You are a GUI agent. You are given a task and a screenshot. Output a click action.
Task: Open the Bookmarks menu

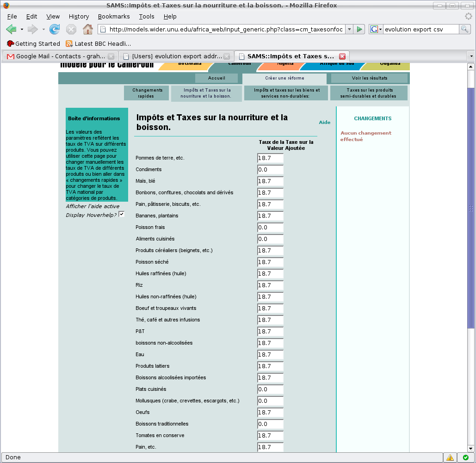pyautogui.click(x=114, y=17)
